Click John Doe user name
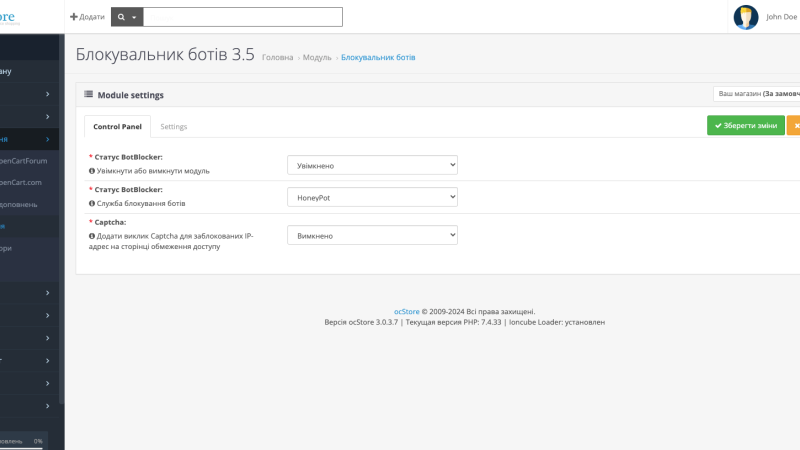Viewport: 800px width, 450px height. pos(781,17)
